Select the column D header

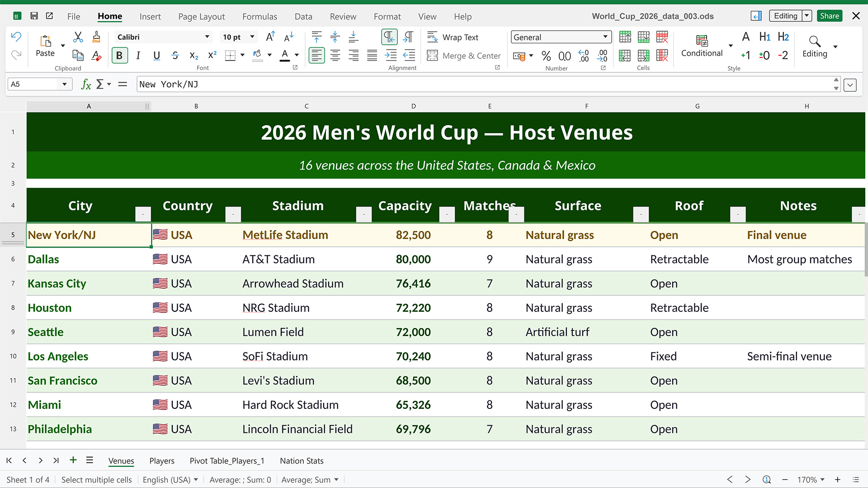[x=413, y=106]
